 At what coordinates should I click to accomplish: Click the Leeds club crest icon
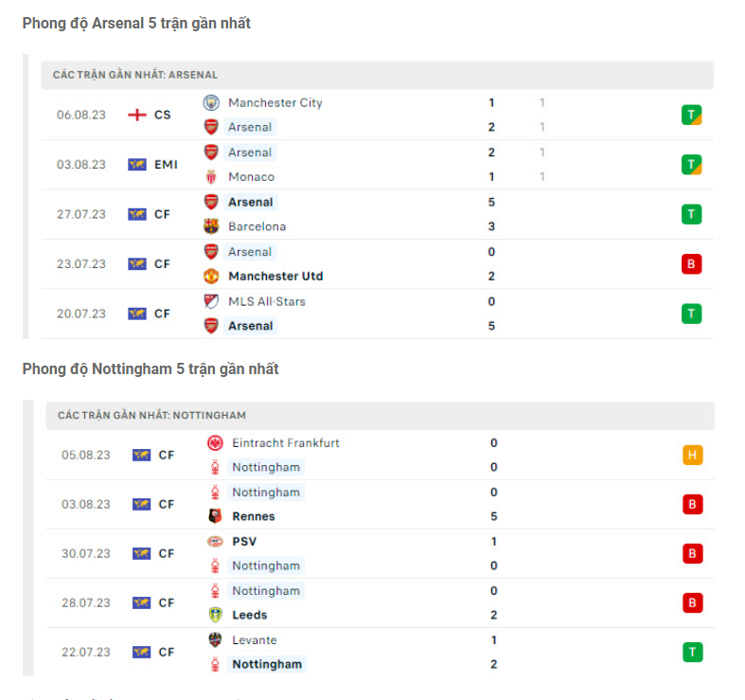(215, 615)
